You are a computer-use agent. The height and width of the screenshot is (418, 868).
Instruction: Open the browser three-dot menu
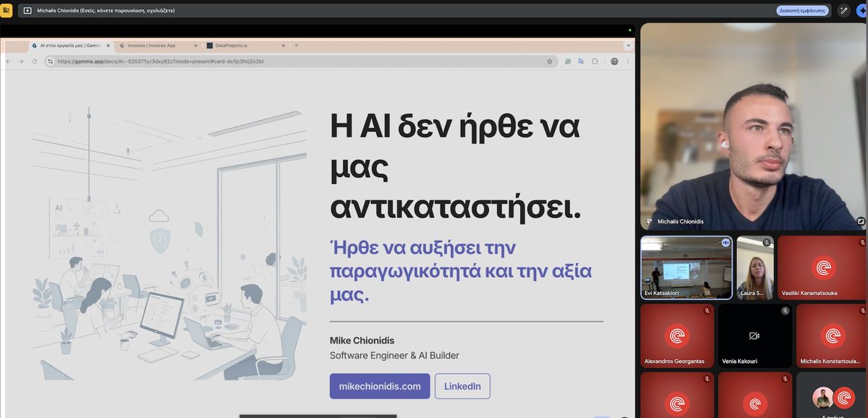point(626,61)
